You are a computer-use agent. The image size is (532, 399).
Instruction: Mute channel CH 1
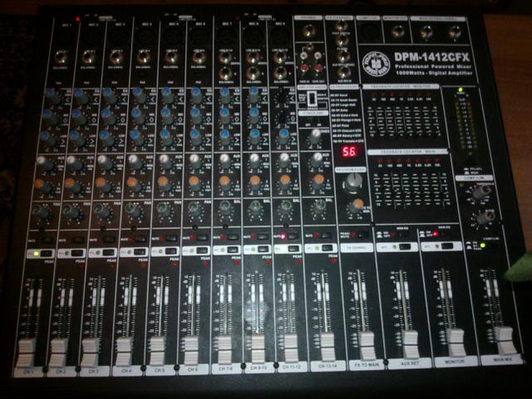(47, 239)
